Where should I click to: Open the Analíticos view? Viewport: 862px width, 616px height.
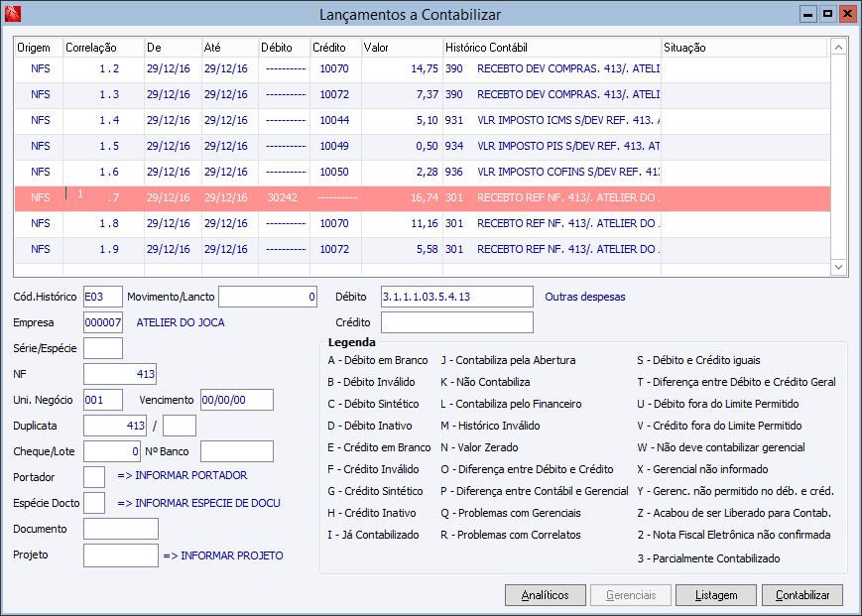pos(545,595)
